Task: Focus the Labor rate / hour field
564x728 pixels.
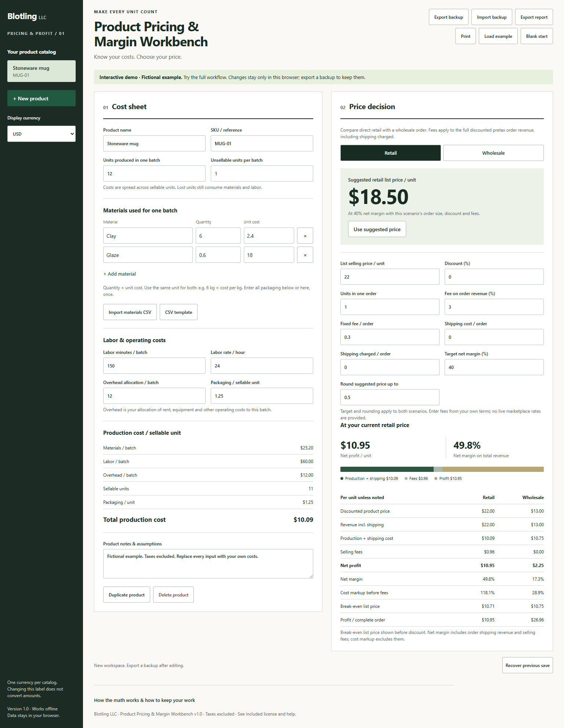Action: [262, 366]
